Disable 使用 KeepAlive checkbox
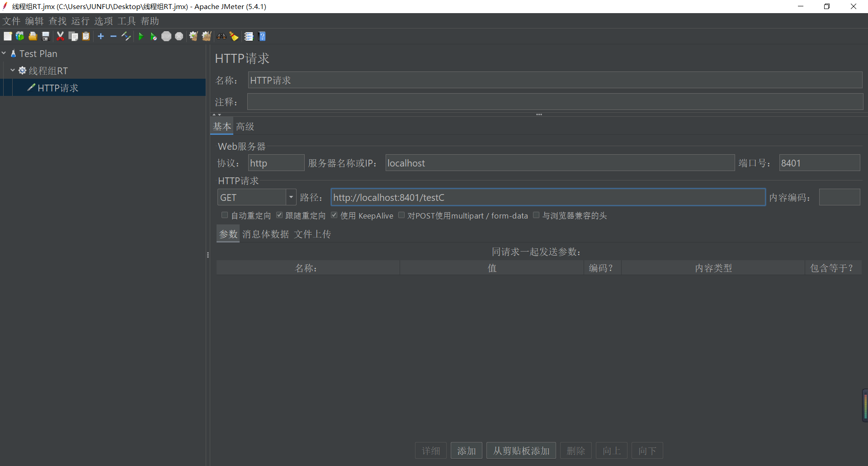Image resolution: width=868 pixels, height=466 pixels. tap(334, 215)
